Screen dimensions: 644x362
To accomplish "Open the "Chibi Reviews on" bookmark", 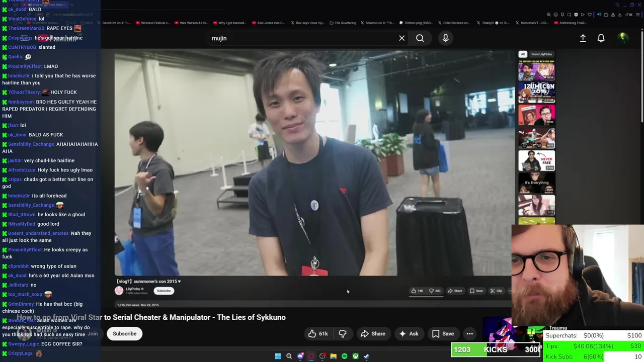I will tap(454, 23).
